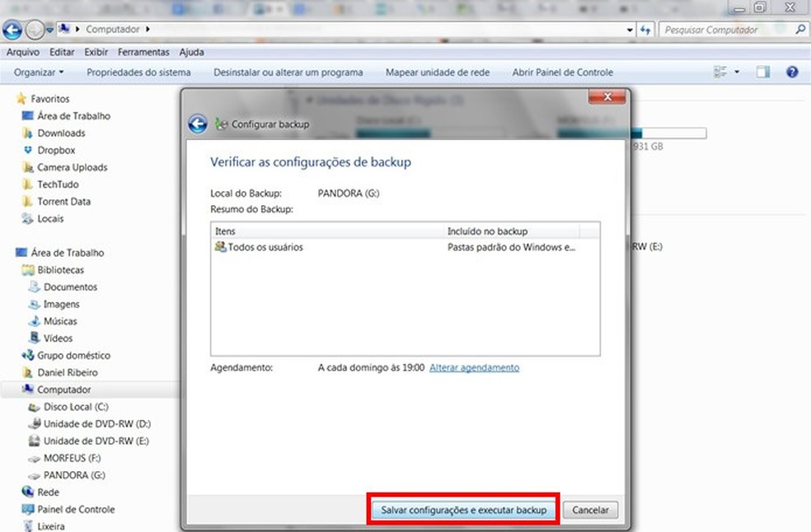Click the search magnifier icon
The width and height of the screenshot is (811, 532).
click(799, 30)
